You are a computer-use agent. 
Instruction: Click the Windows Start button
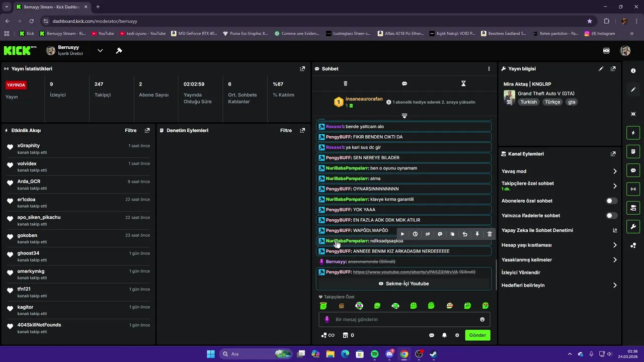point(210,354)
